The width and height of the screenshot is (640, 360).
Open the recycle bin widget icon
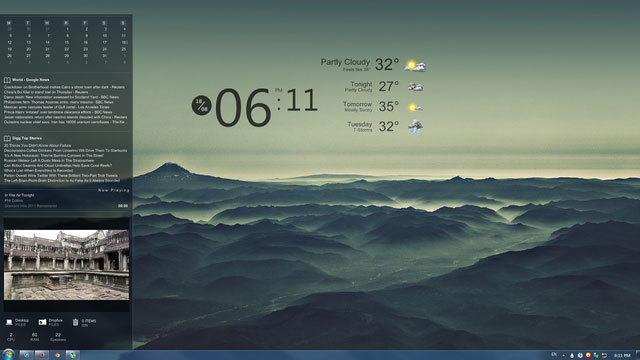point(76,322)
